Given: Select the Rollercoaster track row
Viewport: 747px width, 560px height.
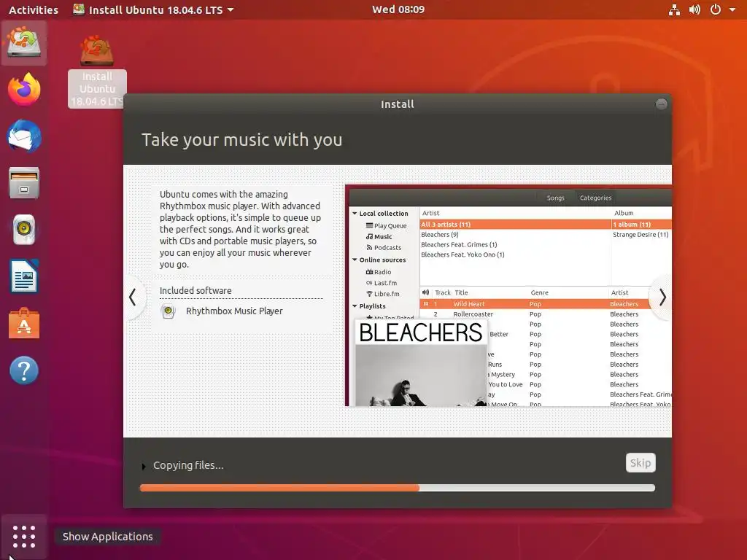Looking at the screenshot, I should coord(546,314).
